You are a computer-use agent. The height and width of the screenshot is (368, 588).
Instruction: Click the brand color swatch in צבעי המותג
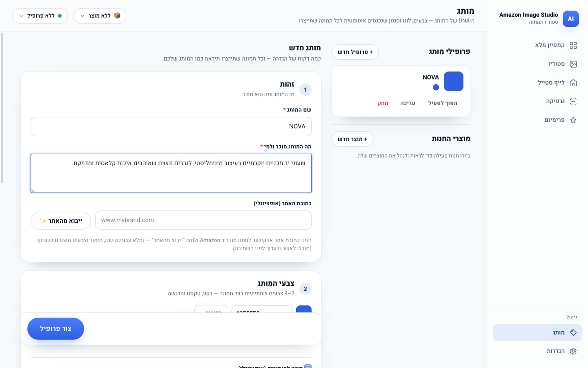click(304, 309)
